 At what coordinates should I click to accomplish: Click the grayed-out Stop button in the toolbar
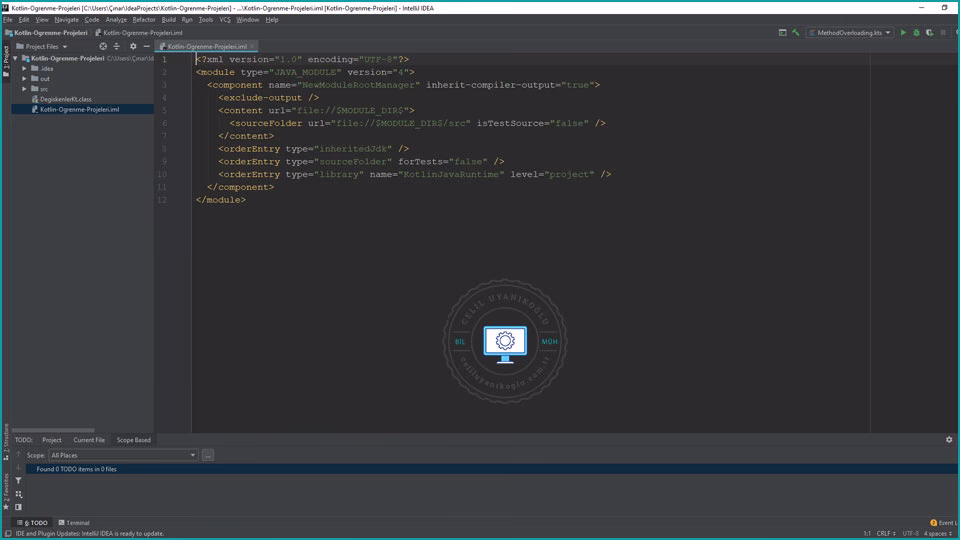[x=943, y=32]
